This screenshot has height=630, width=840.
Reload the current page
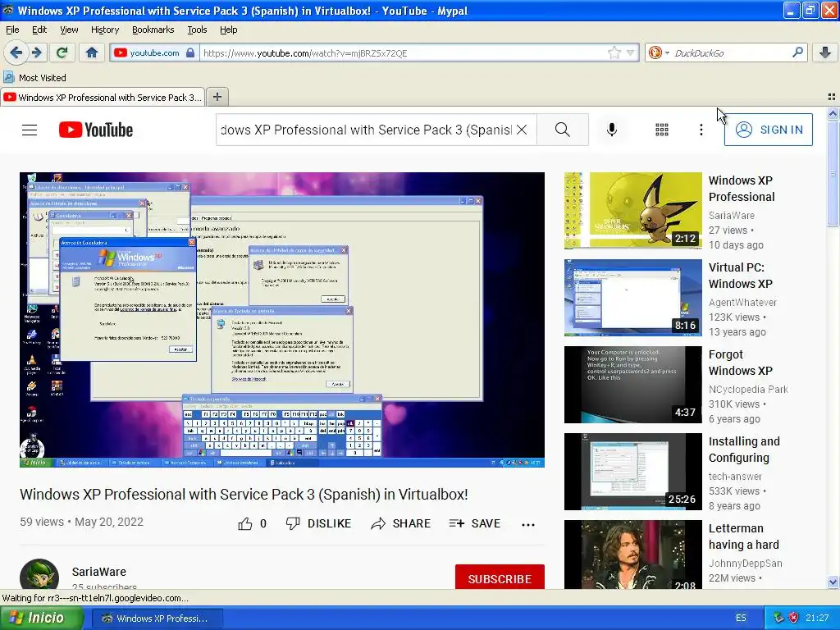point(62,52)
